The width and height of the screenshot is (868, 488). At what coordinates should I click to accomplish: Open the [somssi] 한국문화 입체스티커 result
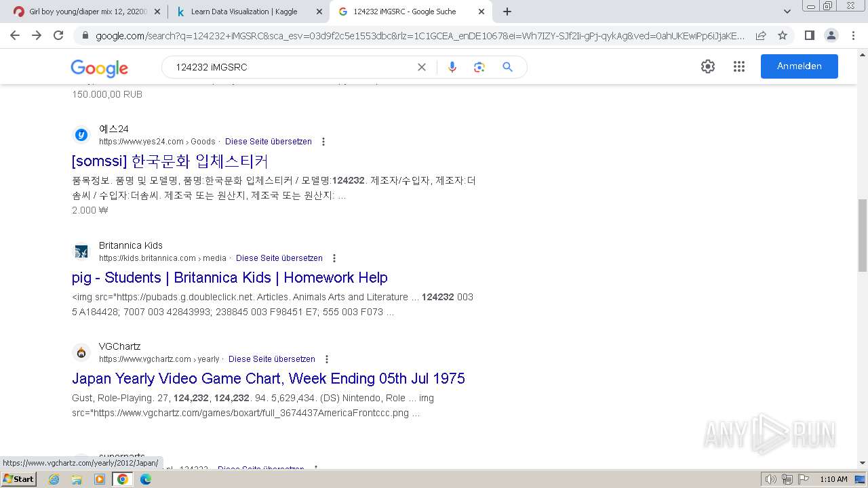pos(170,161)
